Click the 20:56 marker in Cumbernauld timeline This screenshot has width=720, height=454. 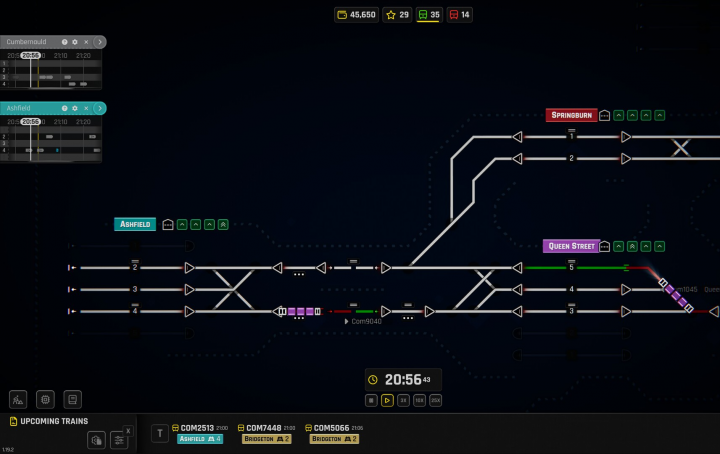click(31, 56)
